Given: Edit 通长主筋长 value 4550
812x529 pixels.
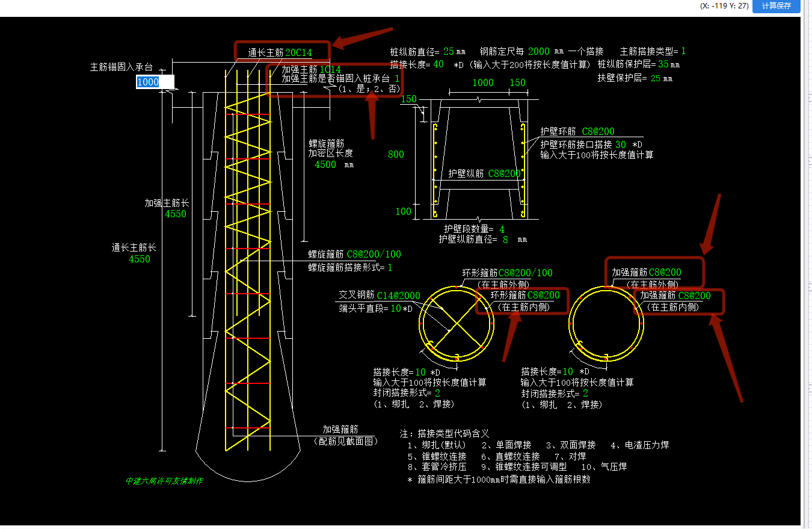Looking at the screenshot, I should (x=140, y=259).
